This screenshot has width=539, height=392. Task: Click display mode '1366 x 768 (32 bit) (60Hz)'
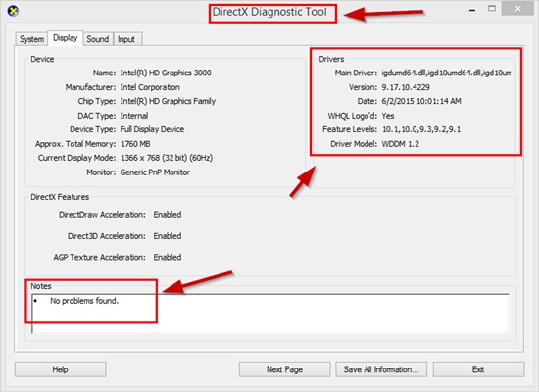pos(167,158)
